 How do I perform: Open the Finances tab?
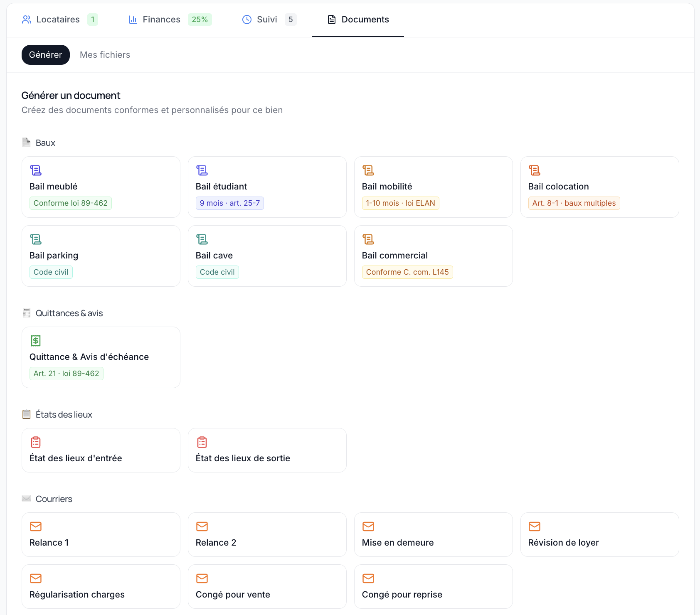click(x=161, y=20)
